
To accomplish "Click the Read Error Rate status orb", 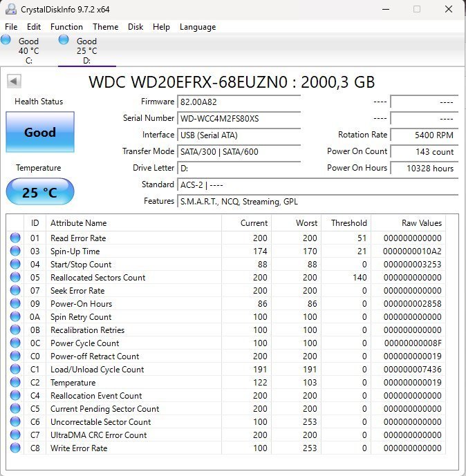I will pyautogui.click(x=15, y=238).
